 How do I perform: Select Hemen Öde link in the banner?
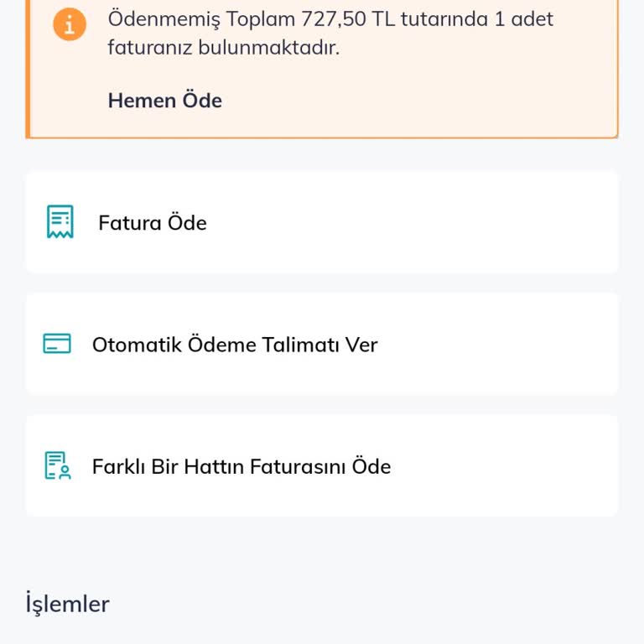pyautogui.click(x=165, y=101)
